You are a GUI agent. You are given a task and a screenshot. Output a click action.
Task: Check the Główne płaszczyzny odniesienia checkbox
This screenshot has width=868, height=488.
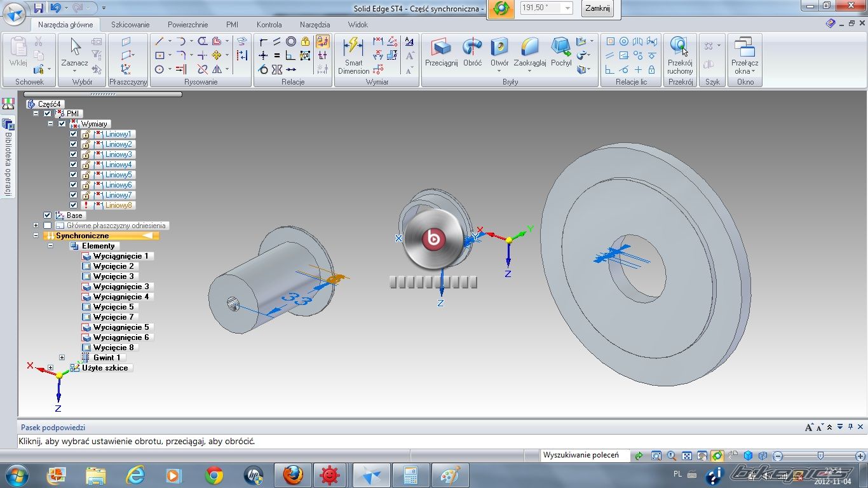(x=48, y=226)
